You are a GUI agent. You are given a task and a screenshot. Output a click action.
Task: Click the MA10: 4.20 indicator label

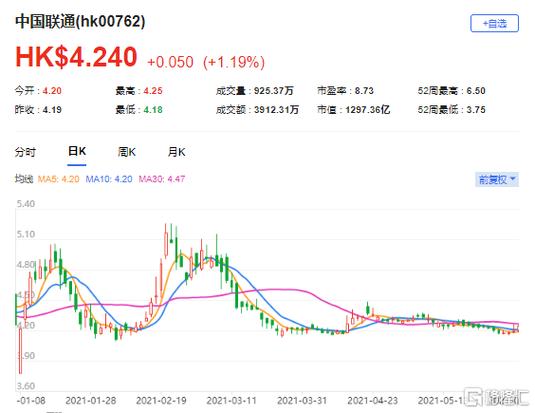pyautogui.click(x=109, y=179)
